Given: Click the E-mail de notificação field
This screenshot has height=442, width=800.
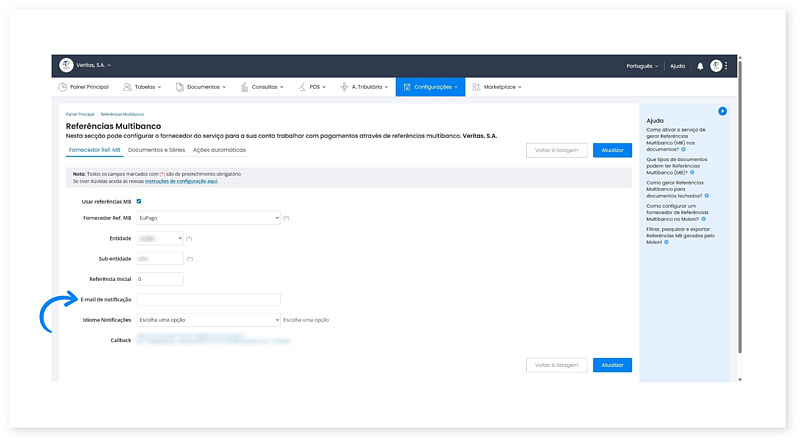Looking at the screenshot, I should click(208, 299).
